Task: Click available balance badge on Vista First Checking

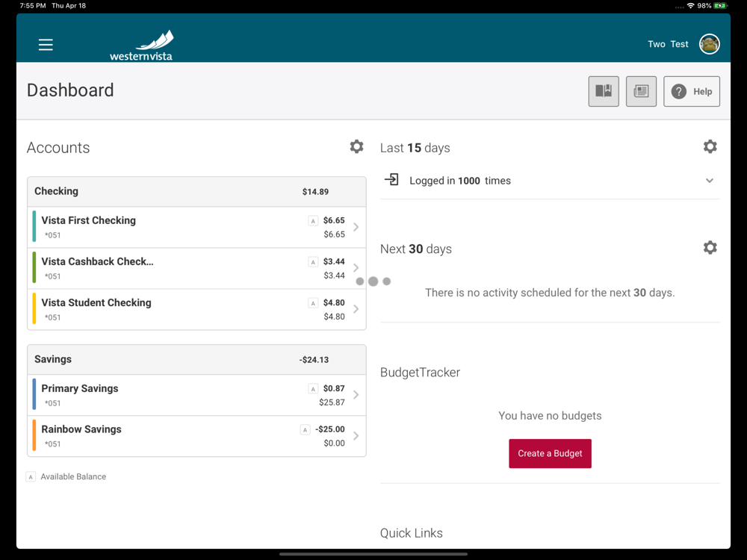Action: click(x=313, y=221)
